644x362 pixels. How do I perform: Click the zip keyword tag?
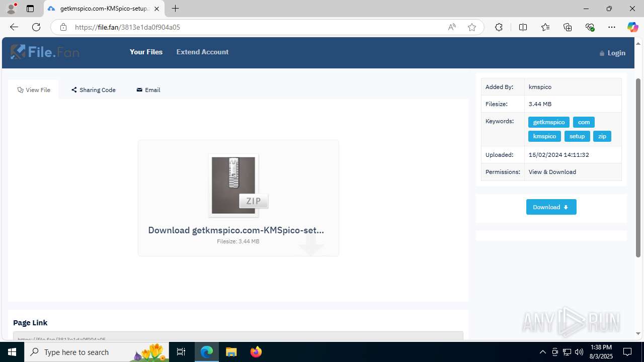[602, 136]
